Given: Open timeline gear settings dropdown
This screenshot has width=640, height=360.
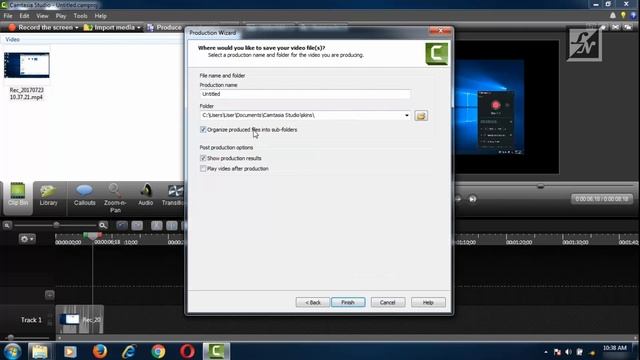Looking at the screenshot, I should [x=27, y=239].
